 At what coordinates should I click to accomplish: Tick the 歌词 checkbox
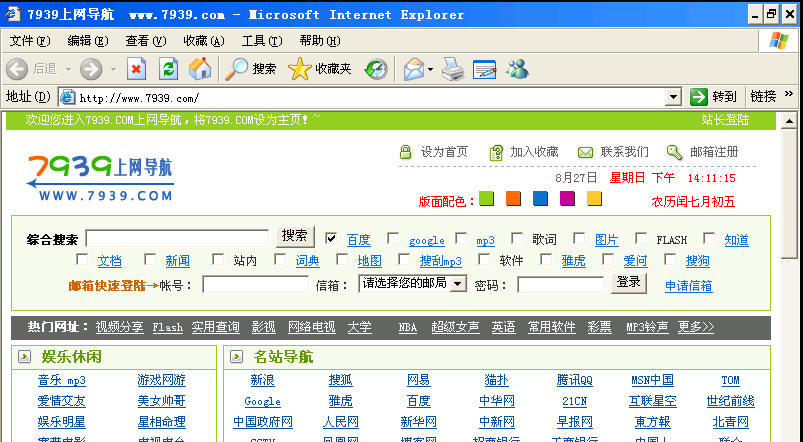516,238
